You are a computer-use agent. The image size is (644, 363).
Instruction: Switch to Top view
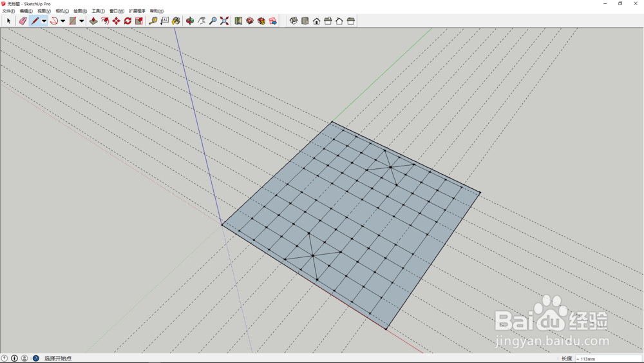click(x=305, y=21)
